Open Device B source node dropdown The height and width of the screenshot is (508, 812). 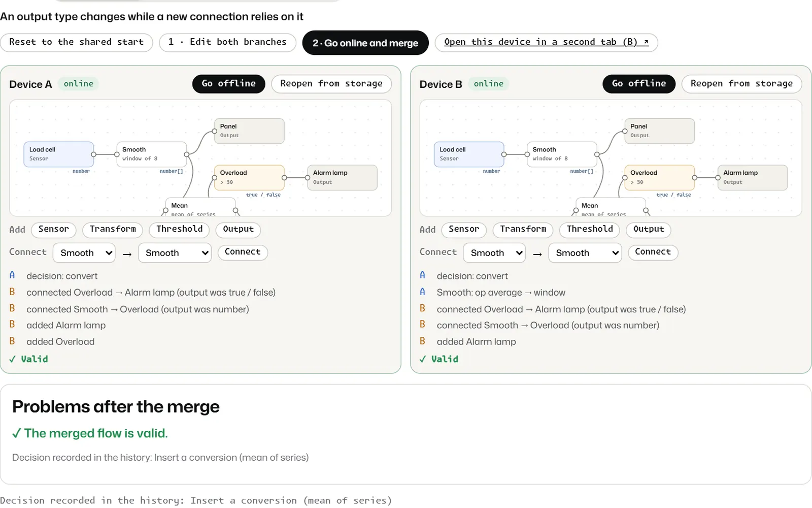494,253
